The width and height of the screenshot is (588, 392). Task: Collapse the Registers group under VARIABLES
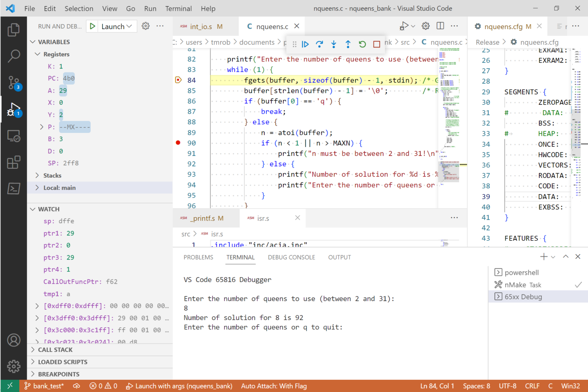coord(38,54)
